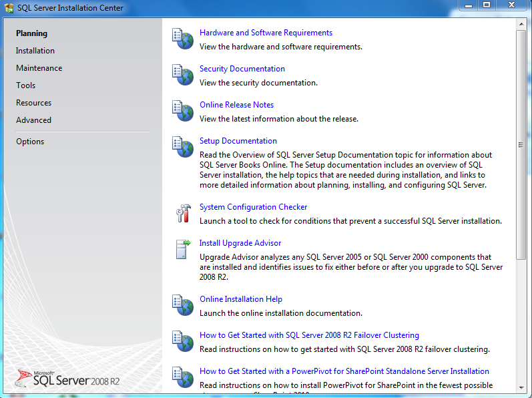Click the Failover Clustering globe icon

coord(183,341)
